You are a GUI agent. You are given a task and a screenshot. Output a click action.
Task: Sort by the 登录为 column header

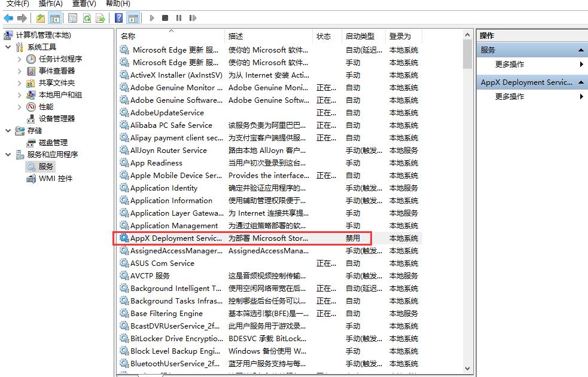[x=404, y=36]
